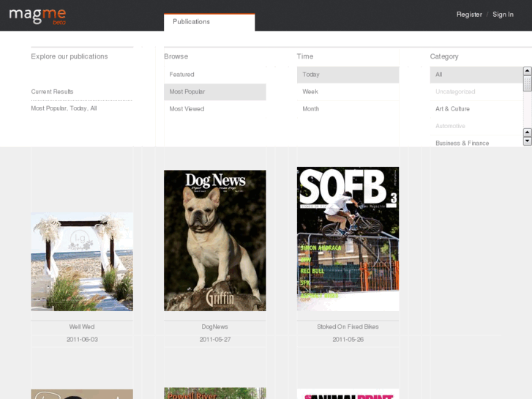Open DogNews magazine cover

(x=214, y=240)
